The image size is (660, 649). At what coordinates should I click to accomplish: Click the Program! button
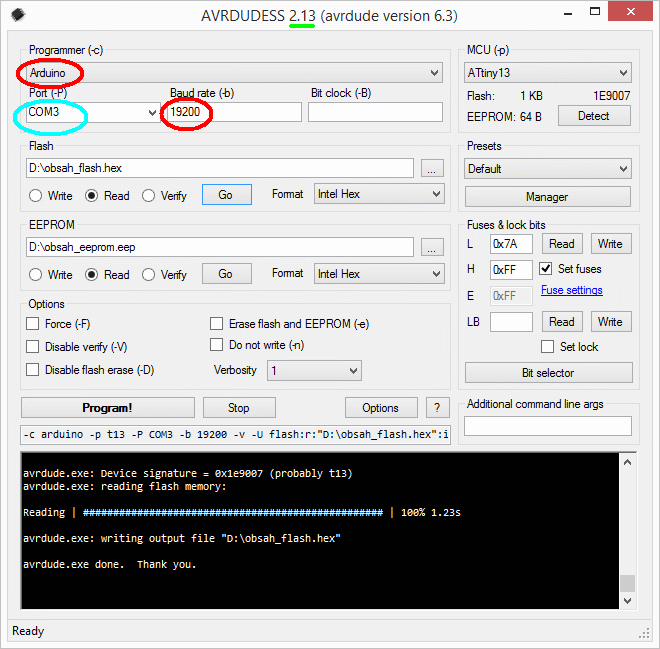108,408
